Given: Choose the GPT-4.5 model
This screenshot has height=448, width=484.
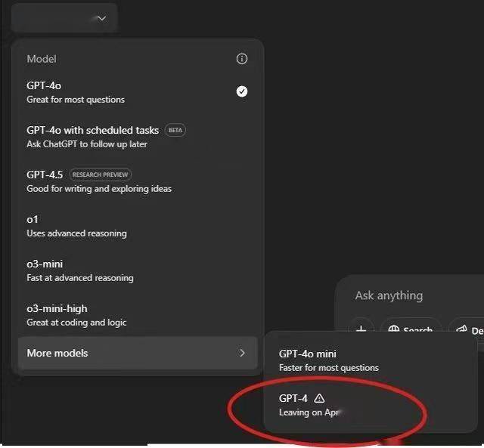Looking at the screenshot, I should click(x=138, y=181).
